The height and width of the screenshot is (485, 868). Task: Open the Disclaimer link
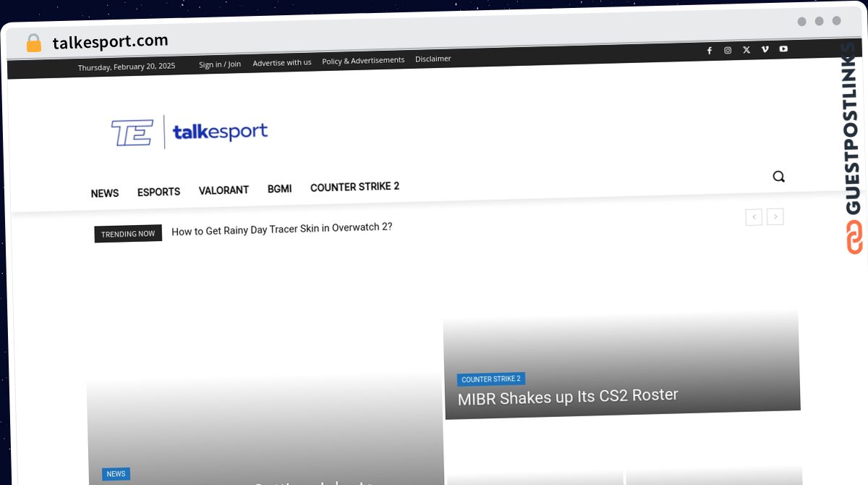tap(433, 59)
